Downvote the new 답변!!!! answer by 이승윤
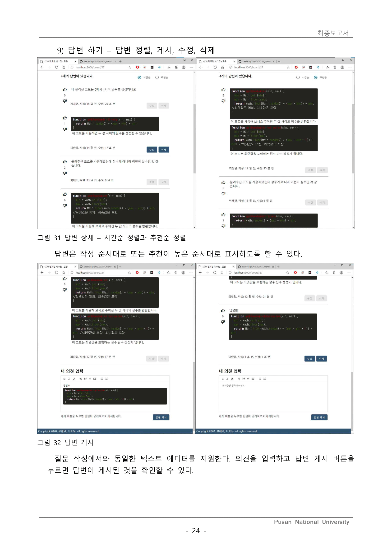This screenshot has height=554, width=392. tap(223, 322)
